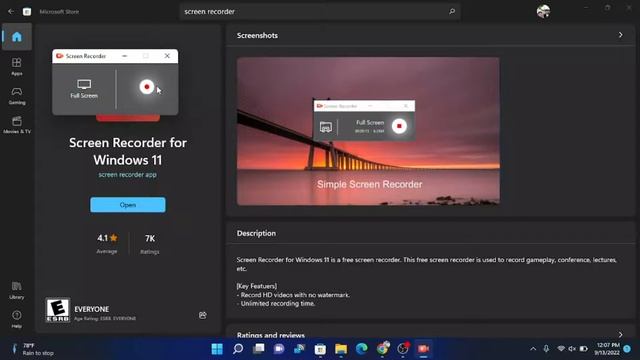Image resolution: width=640 pixels, height=360 pixels.
Task: Click the muted volume tray icon
Action: [x=572, y=349]
